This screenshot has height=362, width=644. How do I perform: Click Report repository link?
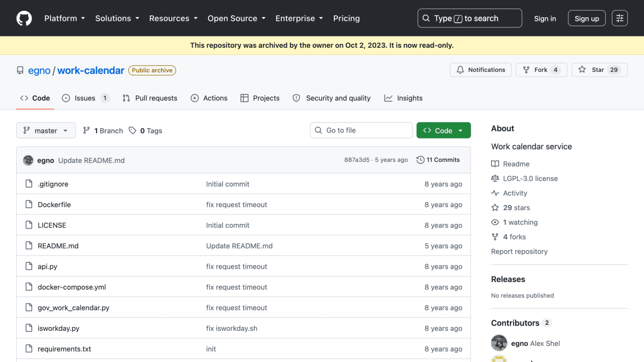519,252
